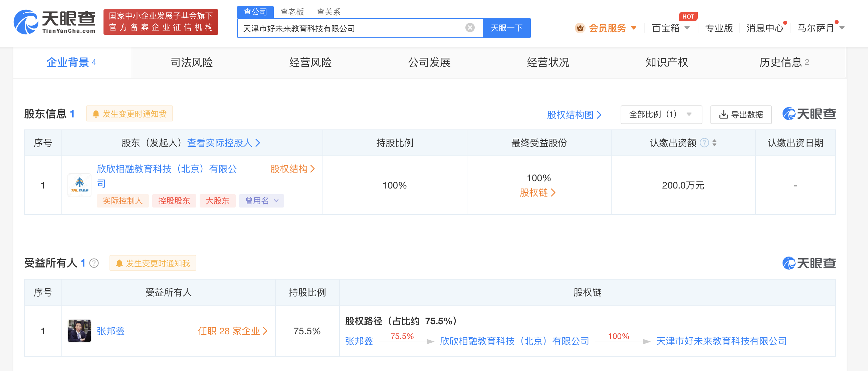Click the 导出数据 export button
Screen dimensions: 868x371
click(741, 115)
